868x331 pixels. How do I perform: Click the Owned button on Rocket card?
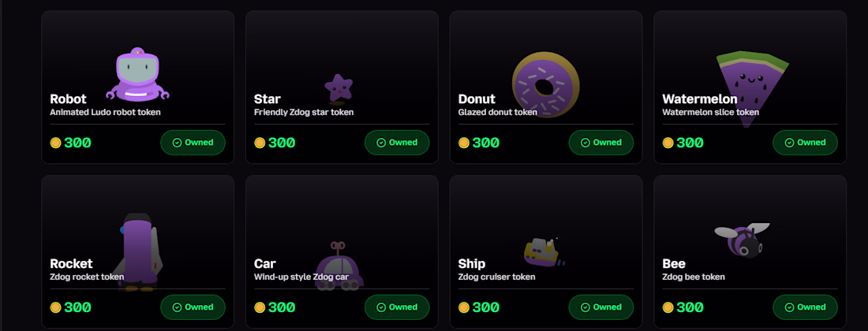pyautogui.click(x=193, y=307)
